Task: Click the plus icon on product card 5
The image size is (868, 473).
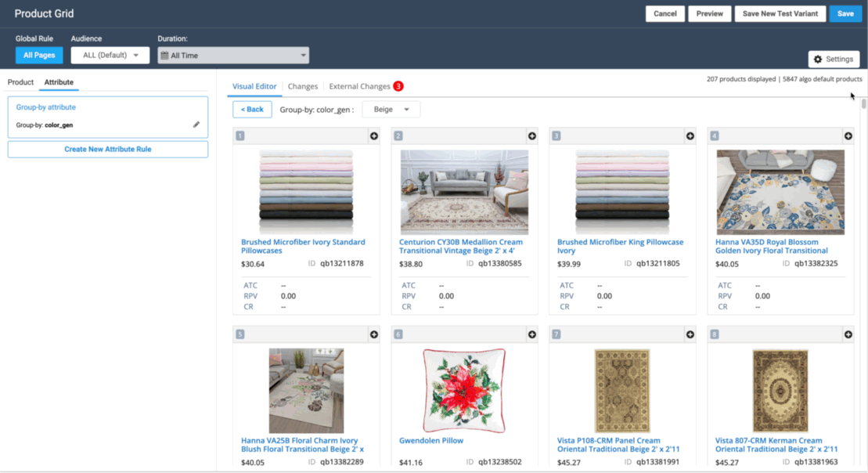Action: coord(374,334)
